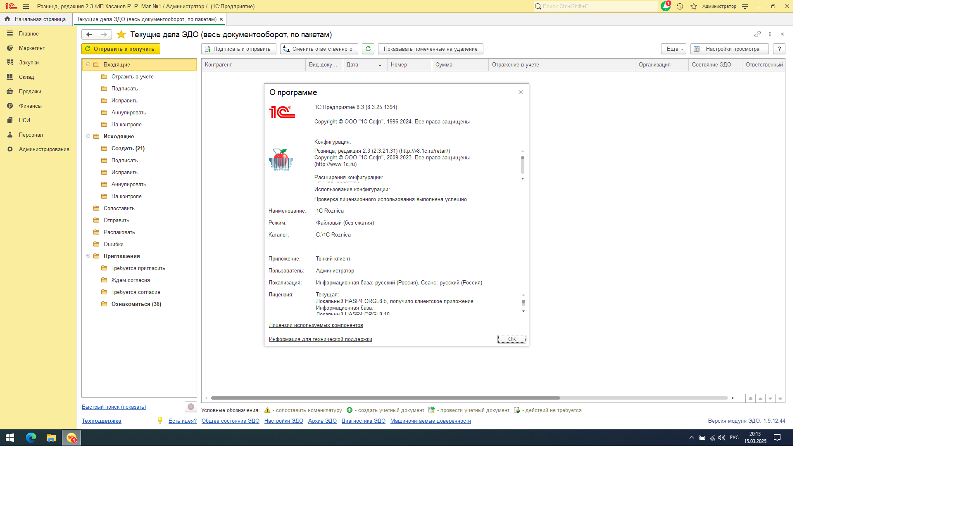980x521 pixels.
Task: Open Лицензии используемых компонентов link
Action: coord(316,325)
